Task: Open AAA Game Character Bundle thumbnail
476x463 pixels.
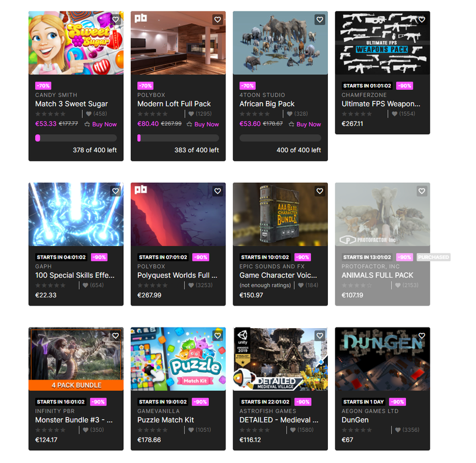Action: pyautogui.click(x=280, y=214)
